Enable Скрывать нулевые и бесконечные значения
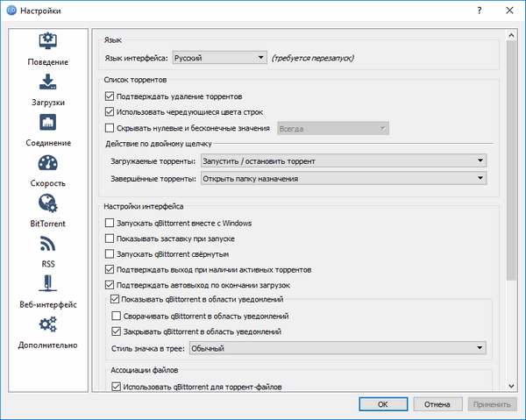The width and height of the screenshot is (526, 420). pos(110,128)
